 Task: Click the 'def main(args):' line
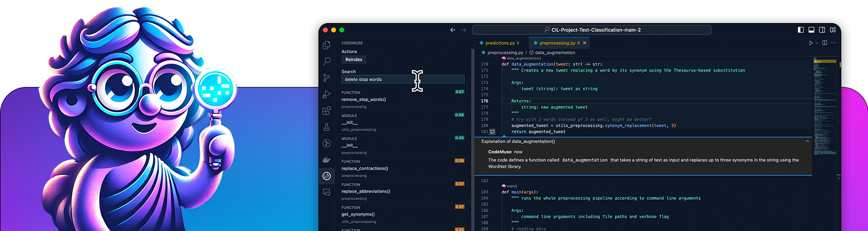(520, 192)
